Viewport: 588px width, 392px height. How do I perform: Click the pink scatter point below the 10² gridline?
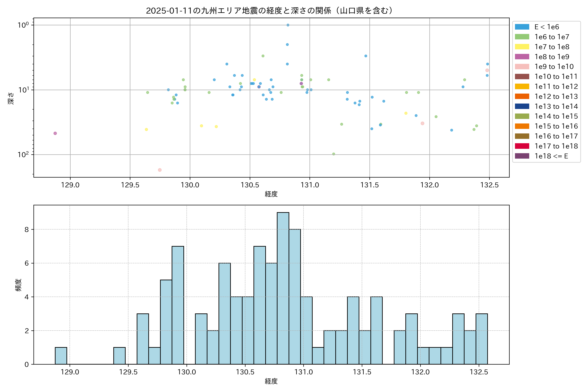pyautogui.click(x=160, y=170)
